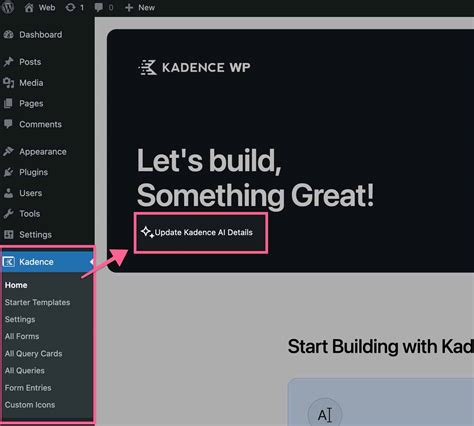Viewport: 474px width, 426px height.
Task: Open WordPress Settings with sliders icon
Action: tap(9, 234)
